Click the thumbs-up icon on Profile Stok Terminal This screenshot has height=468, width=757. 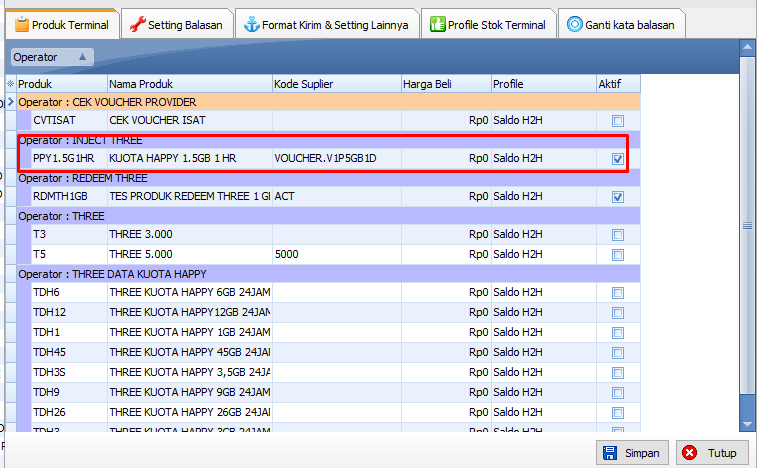(x=437, y=24)
